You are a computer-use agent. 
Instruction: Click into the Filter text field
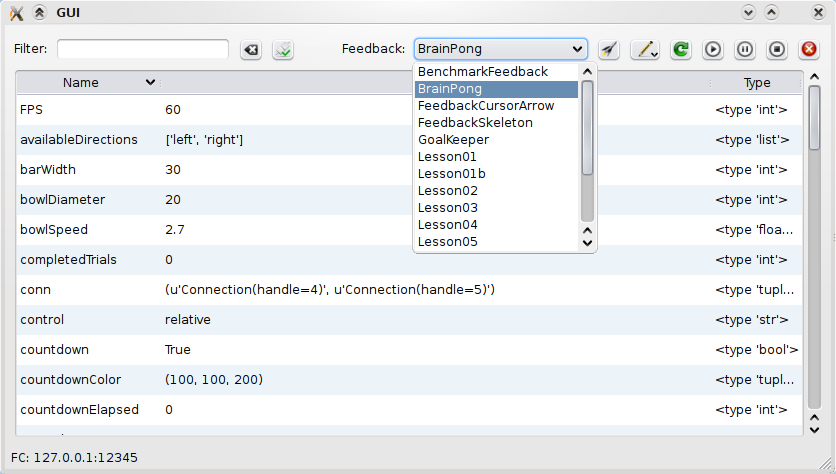click(x=143, y=49)
